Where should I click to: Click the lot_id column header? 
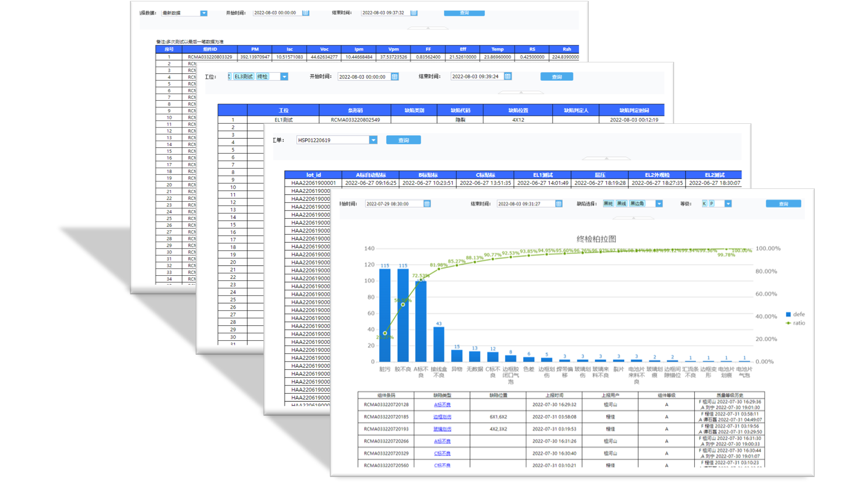(x=313, y=175)
